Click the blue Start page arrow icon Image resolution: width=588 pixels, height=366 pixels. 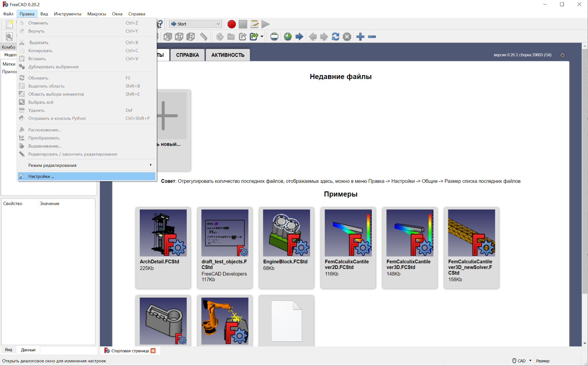pyautogui.click(x=299, y=37)
